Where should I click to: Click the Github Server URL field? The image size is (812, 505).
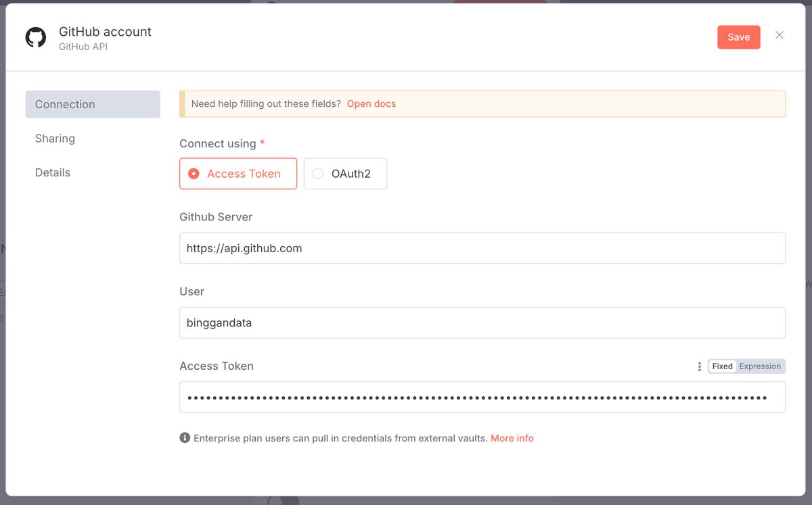(482, 248)
